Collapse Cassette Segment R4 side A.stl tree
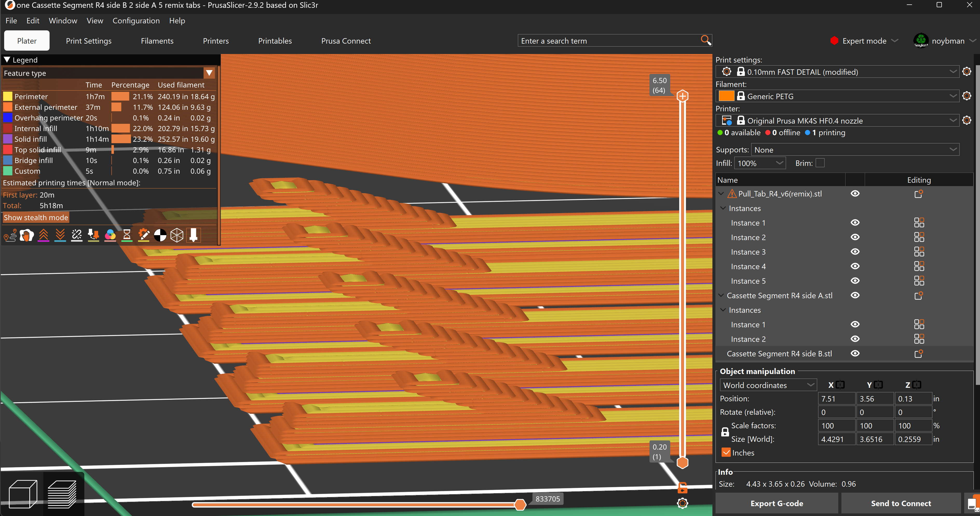The height and width of the screenshot is (516, 980). click(721, 295)
